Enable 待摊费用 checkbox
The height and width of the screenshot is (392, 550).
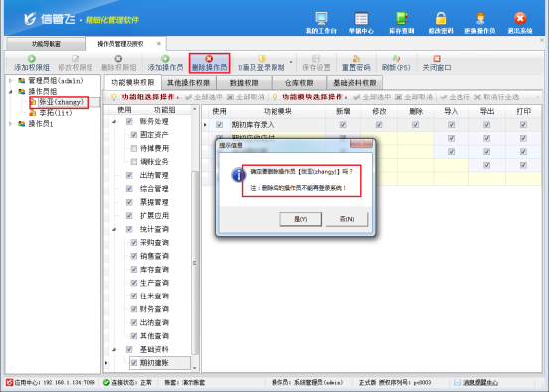coord(134,149)
